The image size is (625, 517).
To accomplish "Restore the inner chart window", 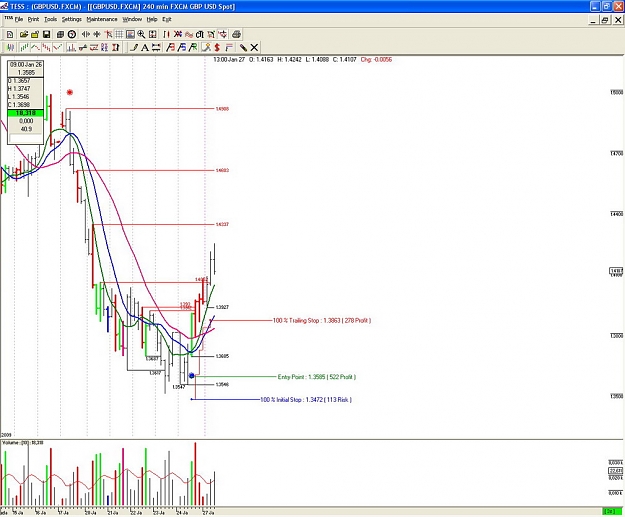I will [605, 20].
